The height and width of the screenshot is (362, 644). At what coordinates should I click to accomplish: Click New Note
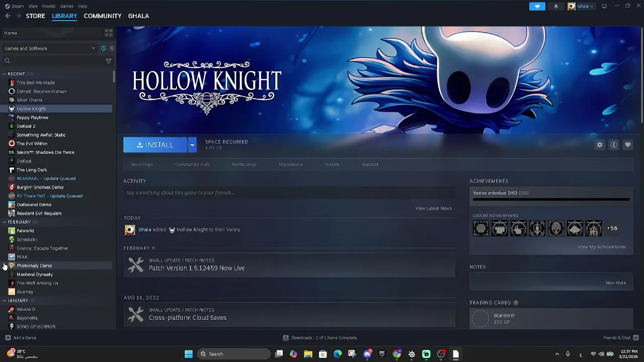click(616, 283)
